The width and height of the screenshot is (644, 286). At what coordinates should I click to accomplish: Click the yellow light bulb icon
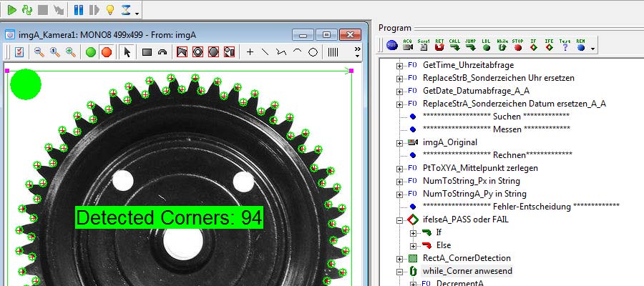tap(109, 10)
